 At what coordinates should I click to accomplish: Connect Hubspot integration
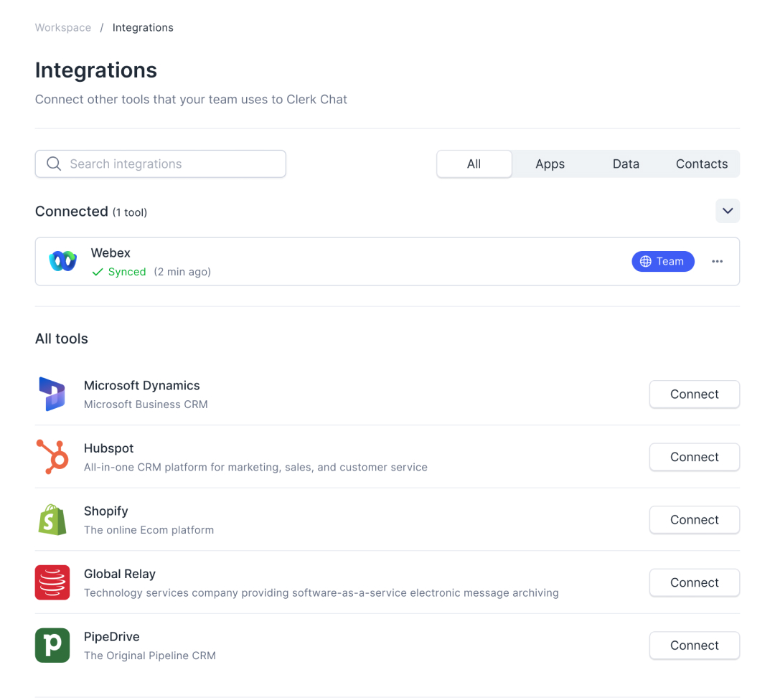(695, 457)
